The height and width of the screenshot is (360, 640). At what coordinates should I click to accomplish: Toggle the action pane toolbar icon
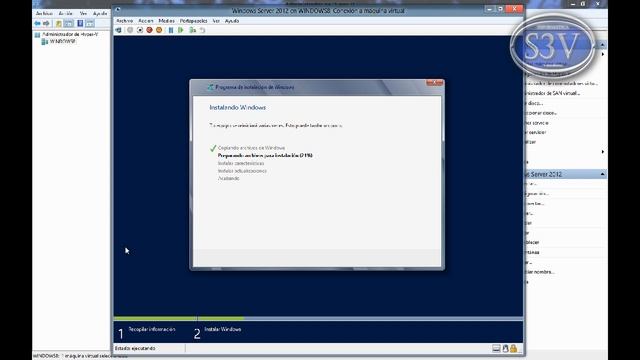click(90, 23)
